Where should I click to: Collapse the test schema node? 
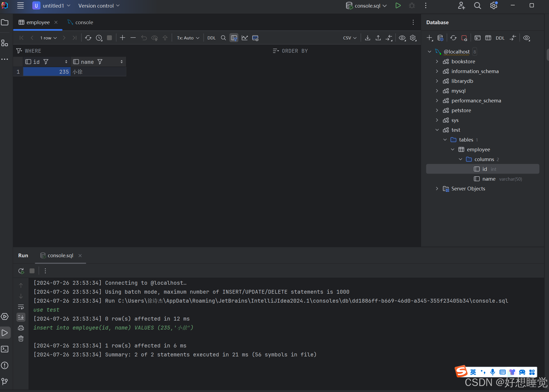click(437, 130)
